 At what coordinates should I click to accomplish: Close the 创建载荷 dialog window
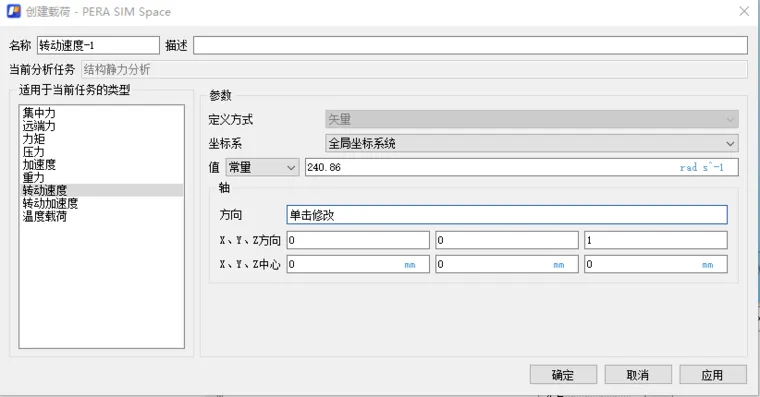[744, 11]
